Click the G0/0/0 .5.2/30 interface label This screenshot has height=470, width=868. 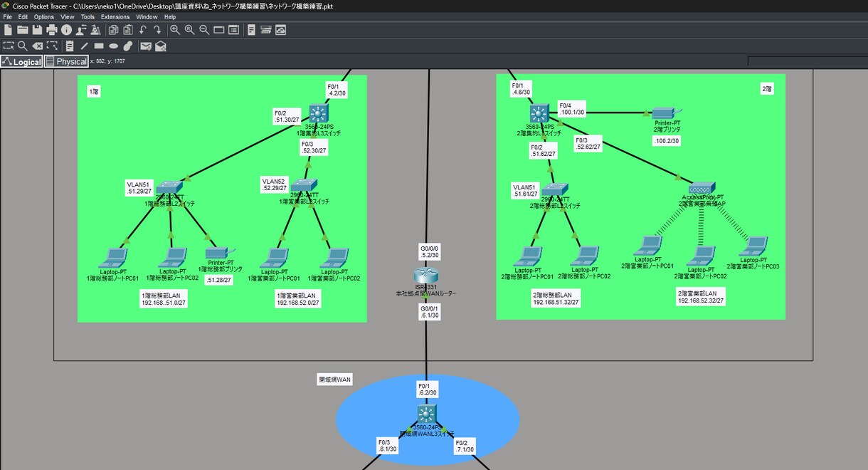430,251
